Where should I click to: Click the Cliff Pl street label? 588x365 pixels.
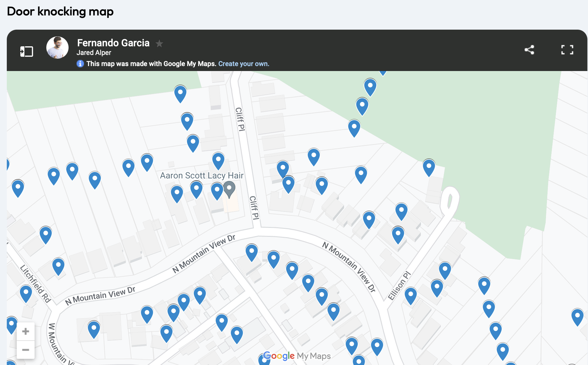coord(240,119)
